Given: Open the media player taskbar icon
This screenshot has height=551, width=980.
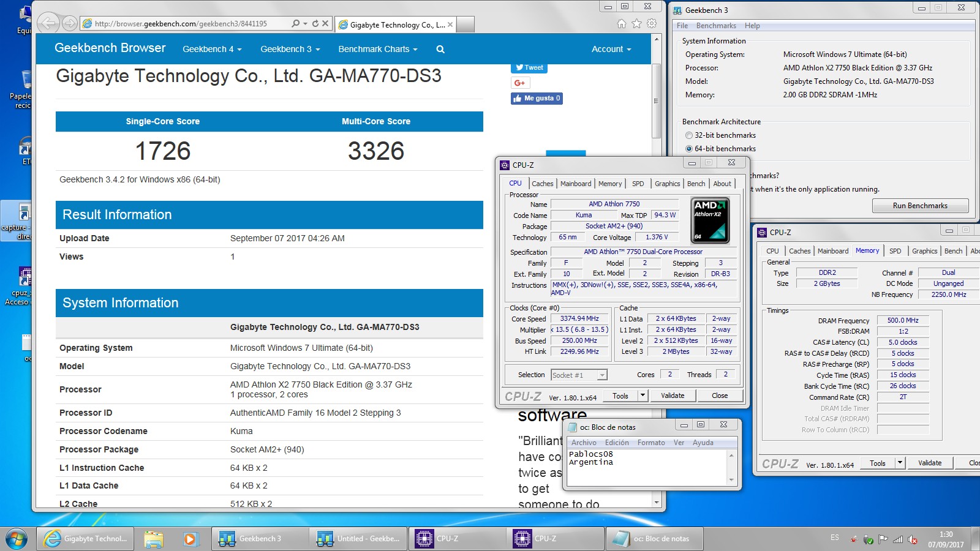Looking at the screenshot, I should pyautogui.click(x=190, y=539).
